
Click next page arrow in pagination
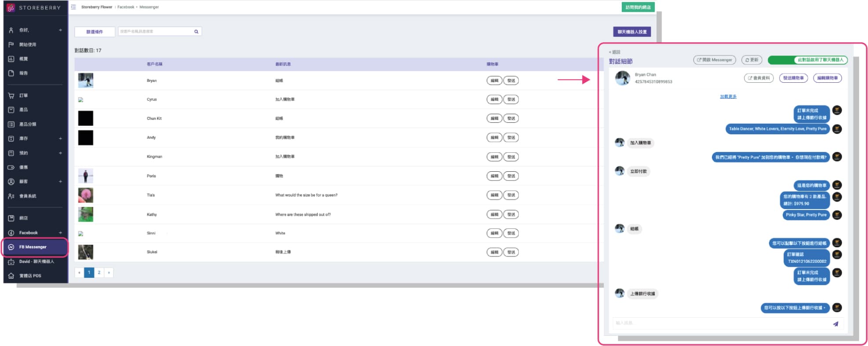pyautogui.click(x=109, y=272)
